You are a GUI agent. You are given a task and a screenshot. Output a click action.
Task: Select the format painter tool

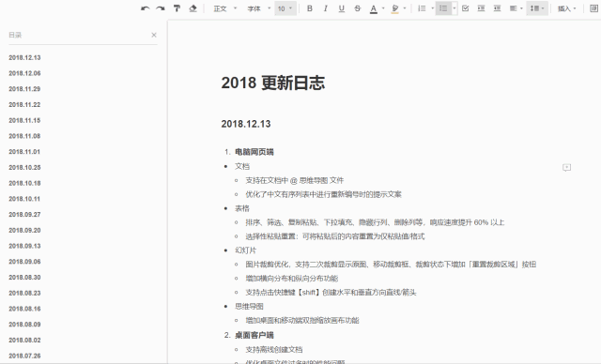(177, 8)
